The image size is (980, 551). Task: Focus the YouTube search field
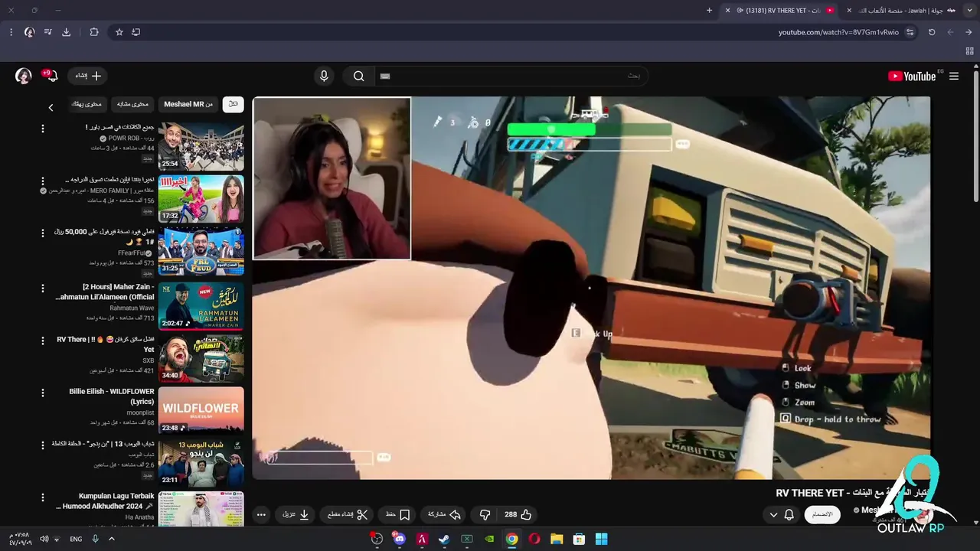click(x=511, y=76)
